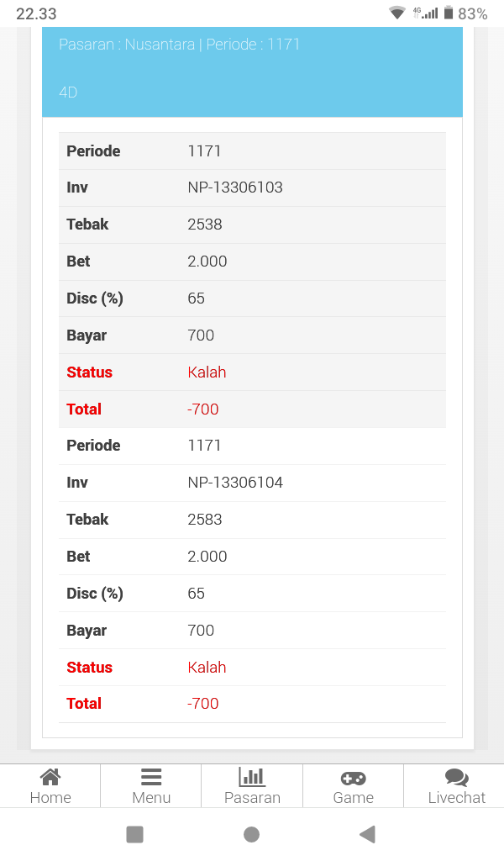Screen dimensions: 504x861
Task: Tap the Tebak value 2538
Action: (x=205, y=224)
